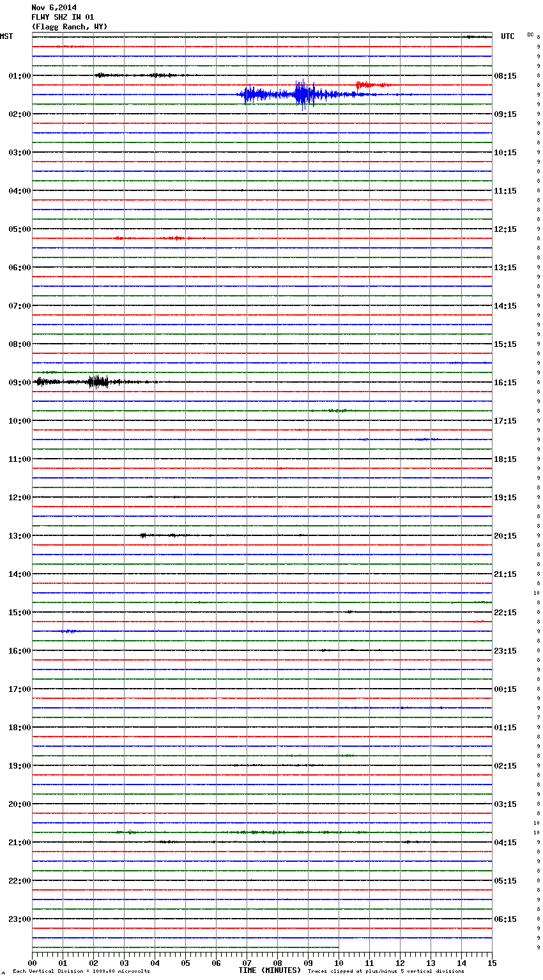543x980 pixels.
Task: Click minute tick label 14 on the axis
Action: (461, 963)
